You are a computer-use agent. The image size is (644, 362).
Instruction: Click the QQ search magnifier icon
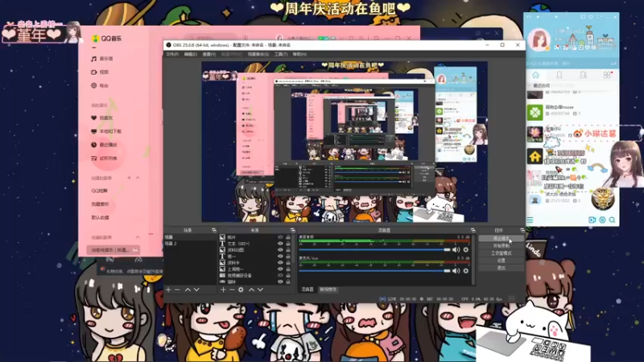pos(613,220)
